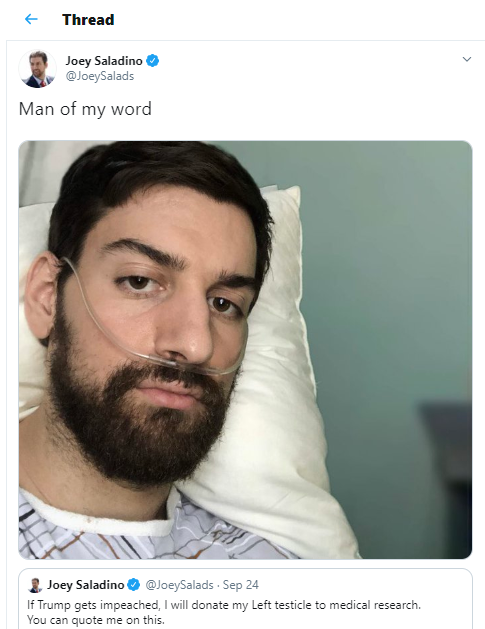
Task: Open the Joey Saladino display name link
Action: click(104, 61)
